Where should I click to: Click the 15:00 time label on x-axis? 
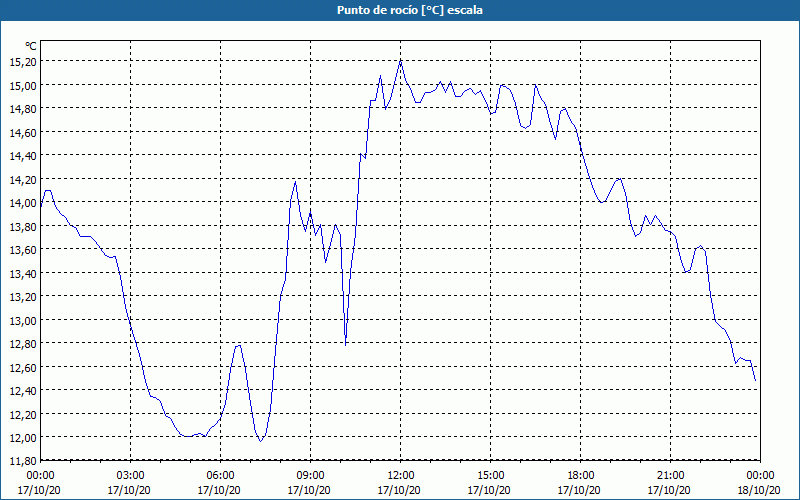[490, 476]
